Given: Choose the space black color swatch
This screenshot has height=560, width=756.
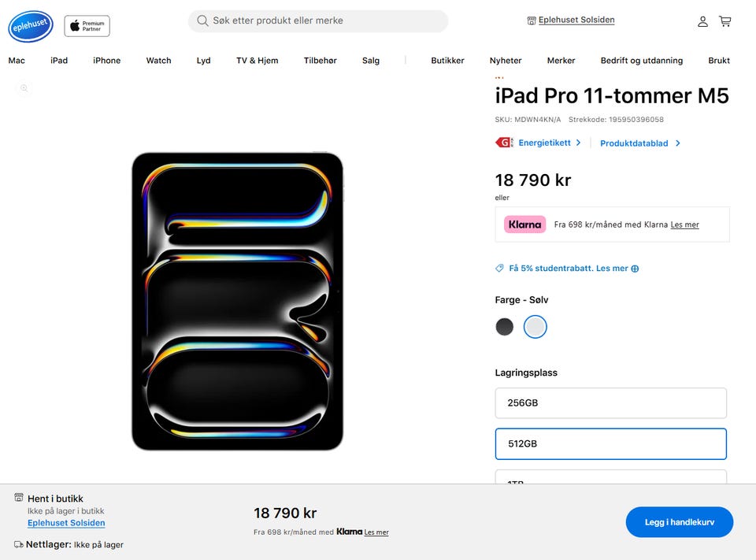Looking at the screenshot, I should tap(504, 327).
